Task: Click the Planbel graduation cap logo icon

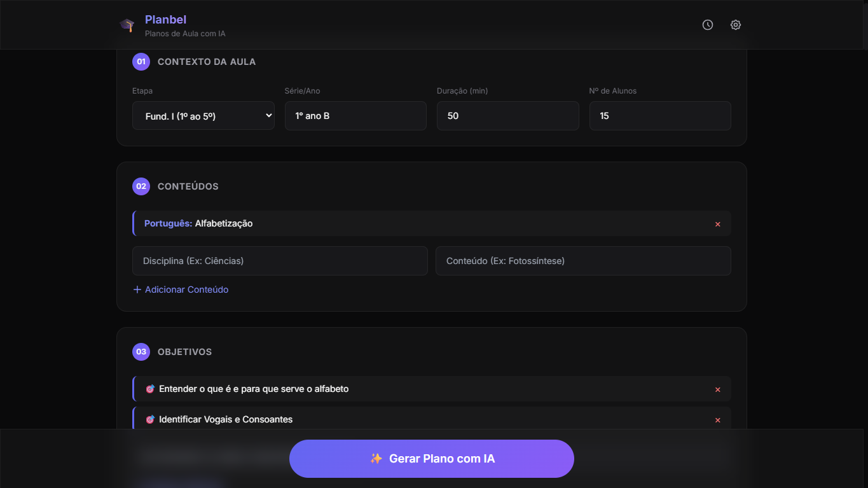Action: pyautogui.click(x=127, y=24)
